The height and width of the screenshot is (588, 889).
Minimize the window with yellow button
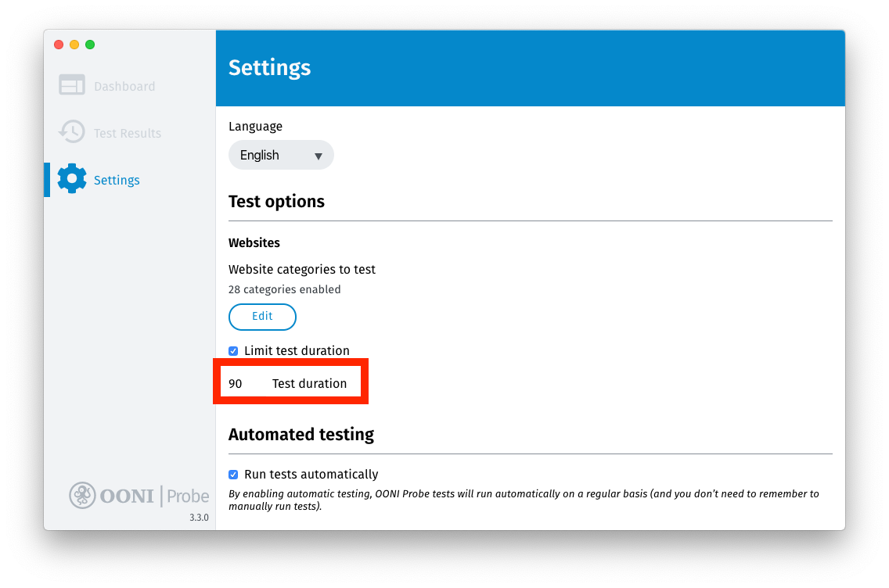(x=74, y=45)
